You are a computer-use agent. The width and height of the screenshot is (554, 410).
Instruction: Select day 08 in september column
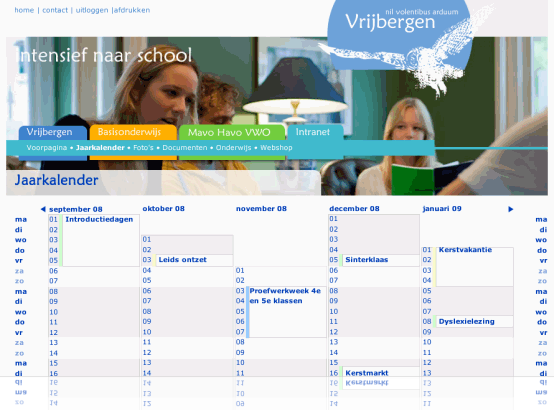53,292
